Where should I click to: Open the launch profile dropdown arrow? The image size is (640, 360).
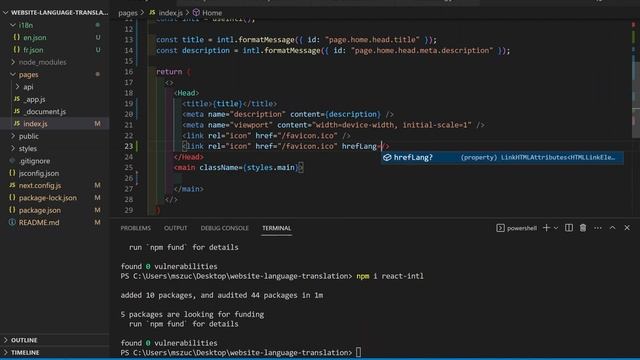tap(556, 228)
